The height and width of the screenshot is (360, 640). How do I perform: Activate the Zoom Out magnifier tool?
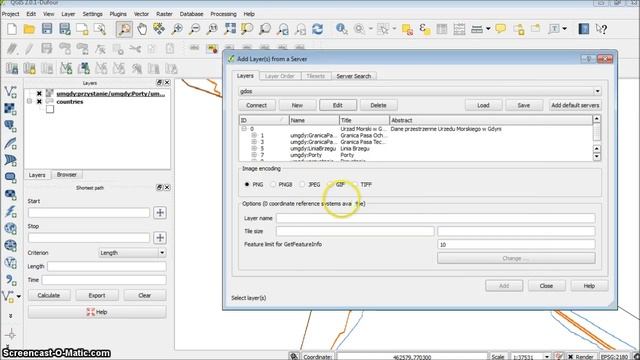tap(195, 29)
